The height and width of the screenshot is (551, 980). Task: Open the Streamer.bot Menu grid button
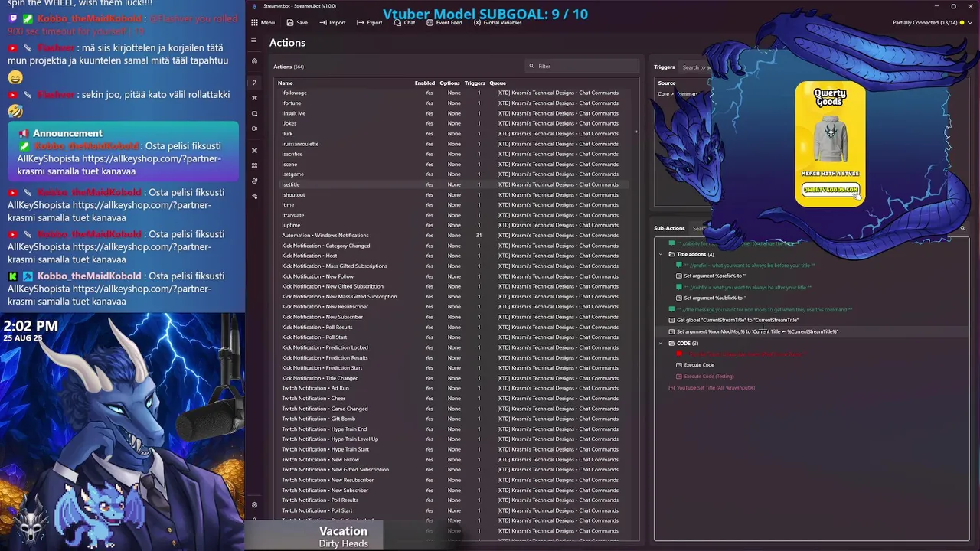click(263, 22)
